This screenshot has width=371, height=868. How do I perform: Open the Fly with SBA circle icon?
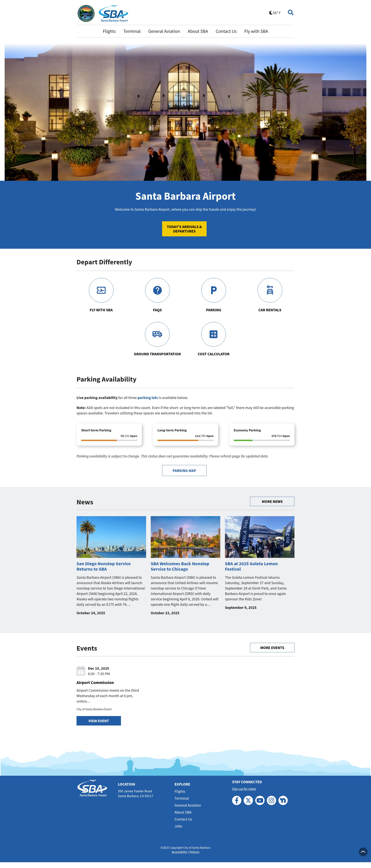[101, 290]
